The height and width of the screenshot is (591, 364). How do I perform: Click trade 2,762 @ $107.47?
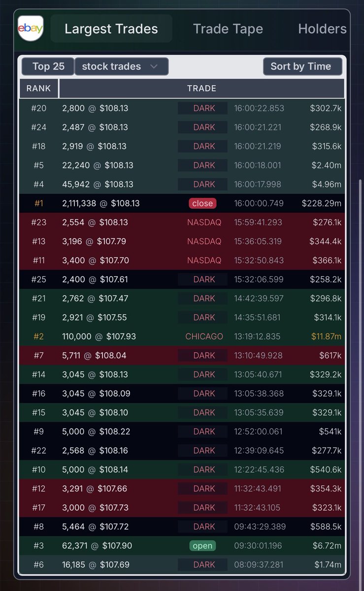tap(95, 298)
